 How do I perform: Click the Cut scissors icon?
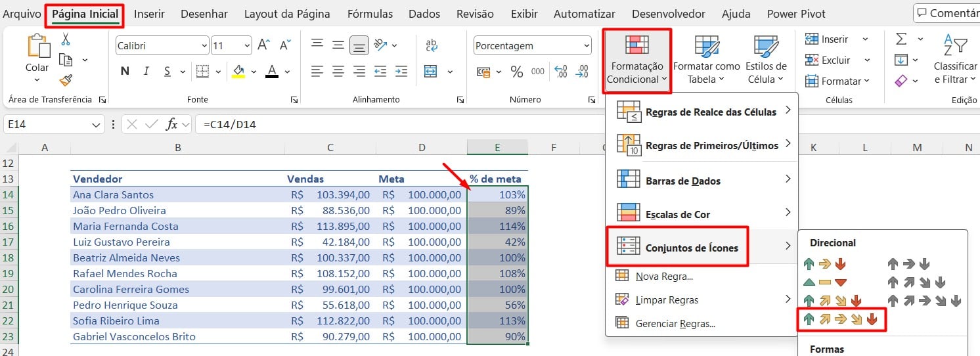[x=65, y=39]
